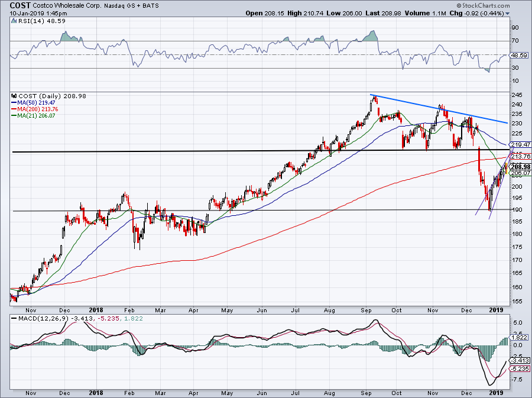Click the 2019 year label below price chart

[497, 310]
